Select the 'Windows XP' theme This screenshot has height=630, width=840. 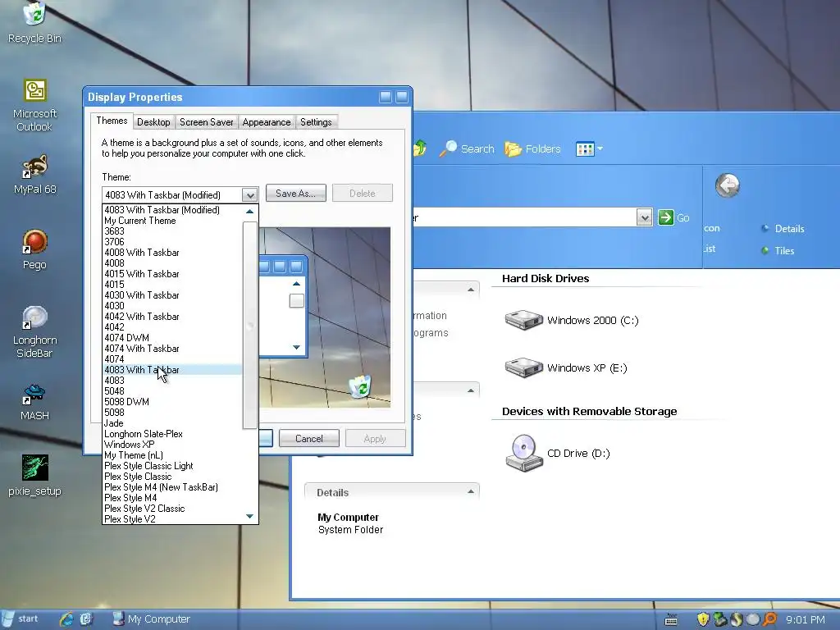(172, 445)
